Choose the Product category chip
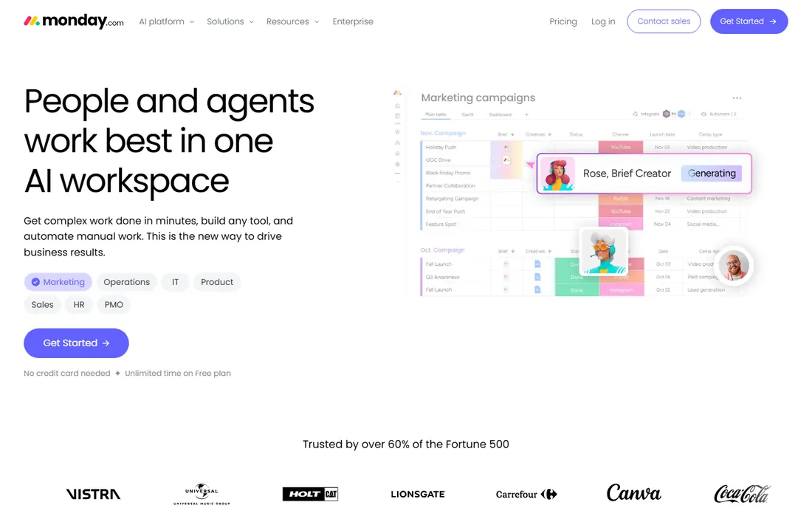 [x=217, y=282]
